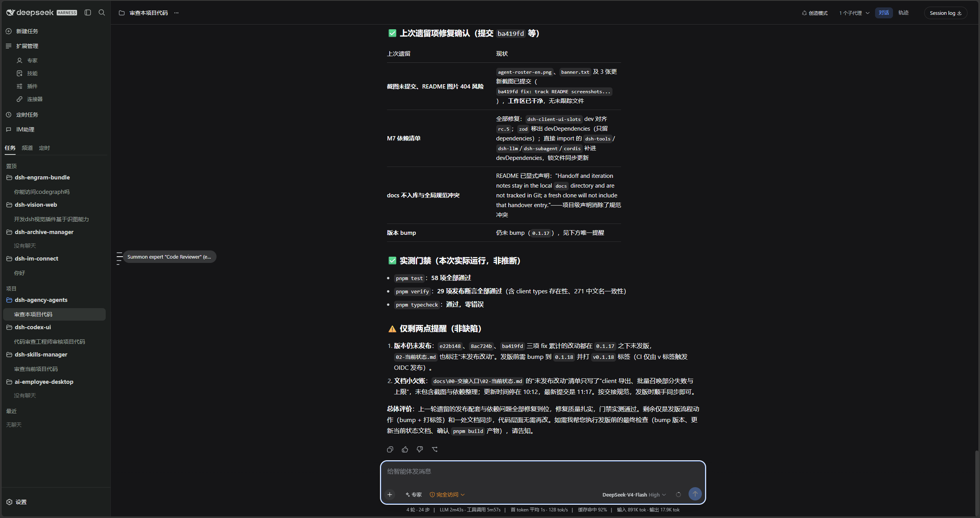
Task: Click the DeepSeek whale logo
Action: tap(11, 12)
